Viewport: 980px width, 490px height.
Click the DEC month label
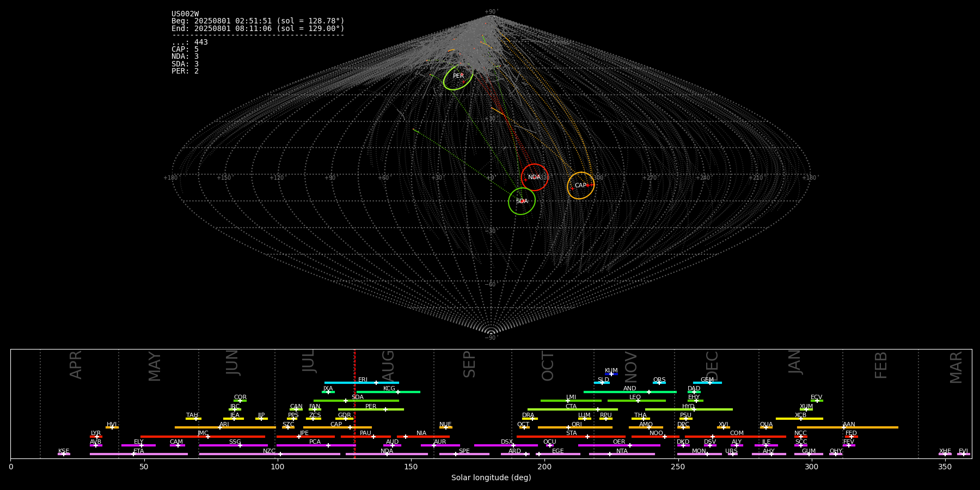tap(712, 365)
